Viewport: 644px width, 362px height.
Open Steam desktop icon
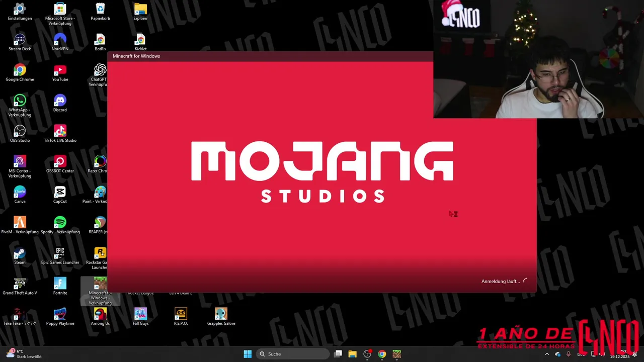click(20, 256)
